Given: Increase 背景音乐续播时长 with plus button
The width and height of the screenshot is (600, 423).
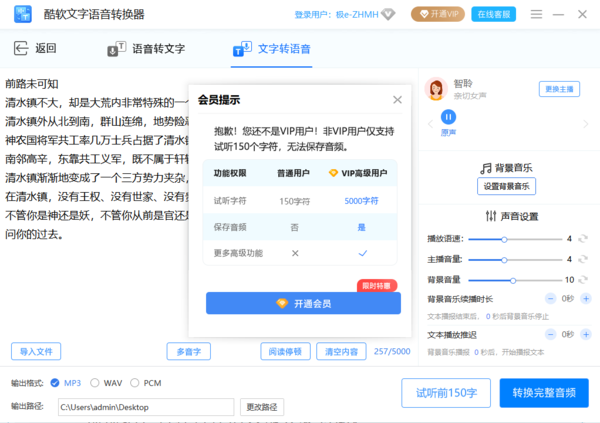Looking at the screenshot, I should coord(585,298).
